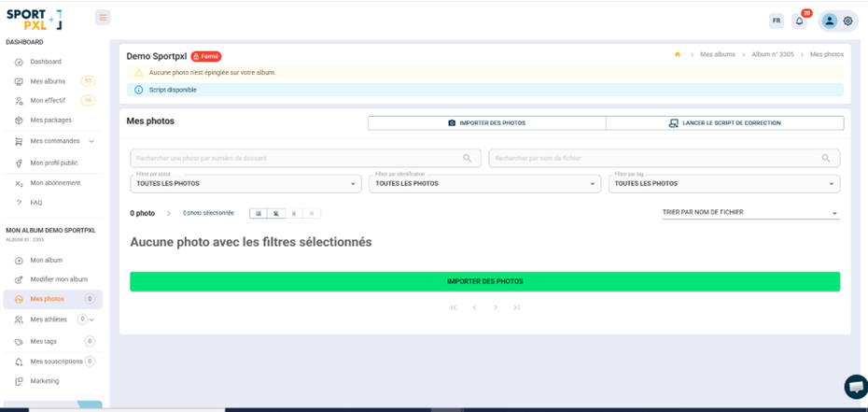Switch to the last photo view mode toggle
Screen dimensions: 868x412
tap(312, 214)
